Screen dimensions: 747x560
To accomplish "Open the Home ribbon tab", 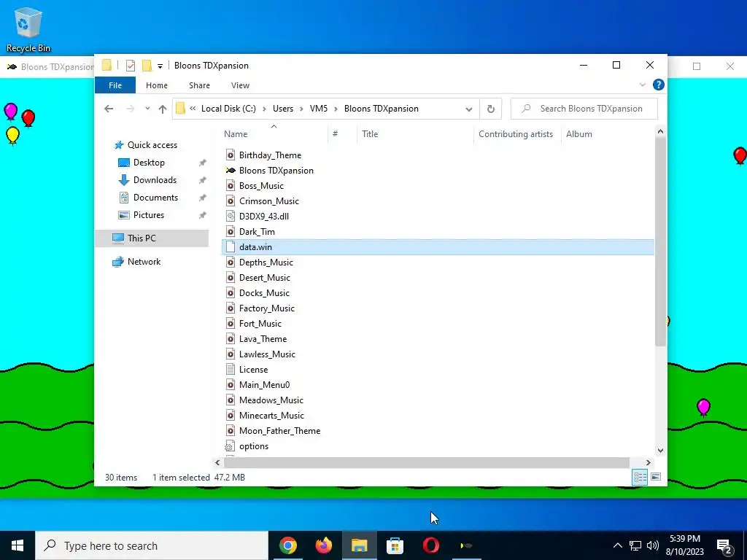I will pos(157,85).
